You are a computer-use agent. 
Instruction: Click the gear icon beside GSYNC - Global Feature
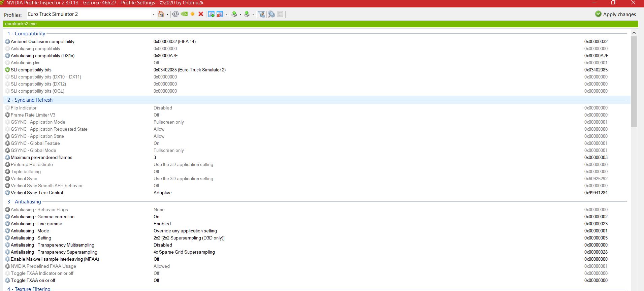[7, 143]
